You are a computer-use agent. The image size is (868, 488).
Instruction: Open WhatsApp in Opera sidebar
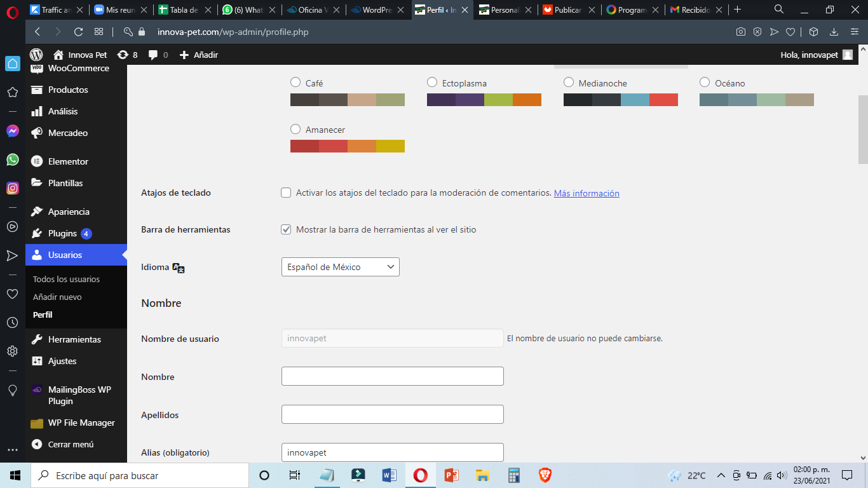tap(13, 159)
